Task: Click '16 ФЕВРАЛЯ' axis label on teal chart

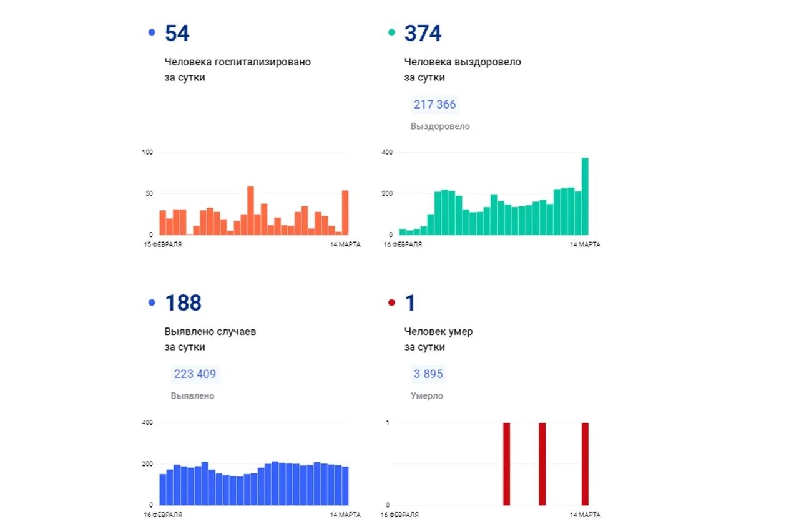Action: [x=403, y=244]
